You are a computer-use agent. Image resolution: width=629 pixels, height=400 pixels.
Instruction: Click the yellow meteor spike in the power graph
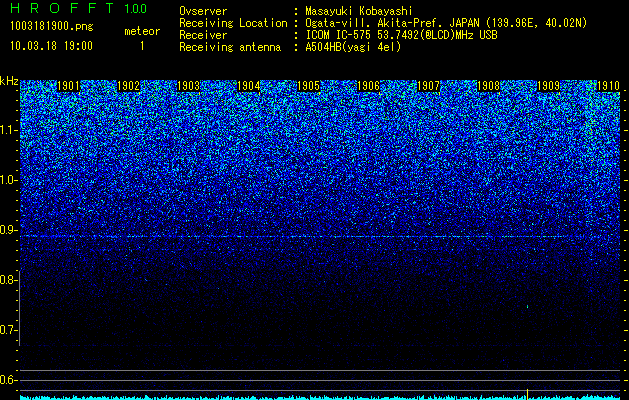pos(528,394)
